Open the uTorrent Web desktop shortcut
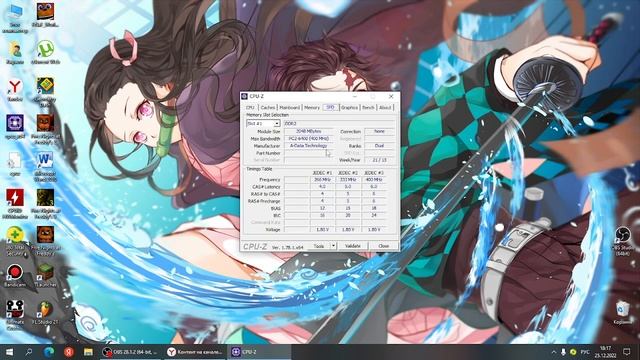 (x=45, y=52)
